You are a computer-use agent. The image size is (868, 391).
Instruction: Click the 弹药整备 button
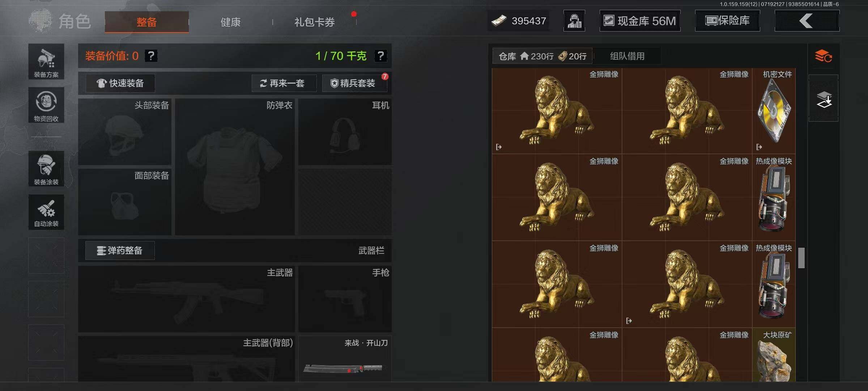pos(120,251)
